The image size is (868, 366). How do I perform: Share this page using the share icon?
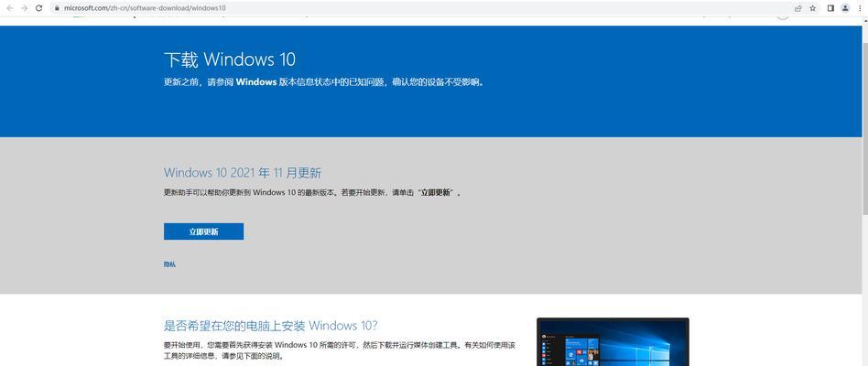[798, 8]
